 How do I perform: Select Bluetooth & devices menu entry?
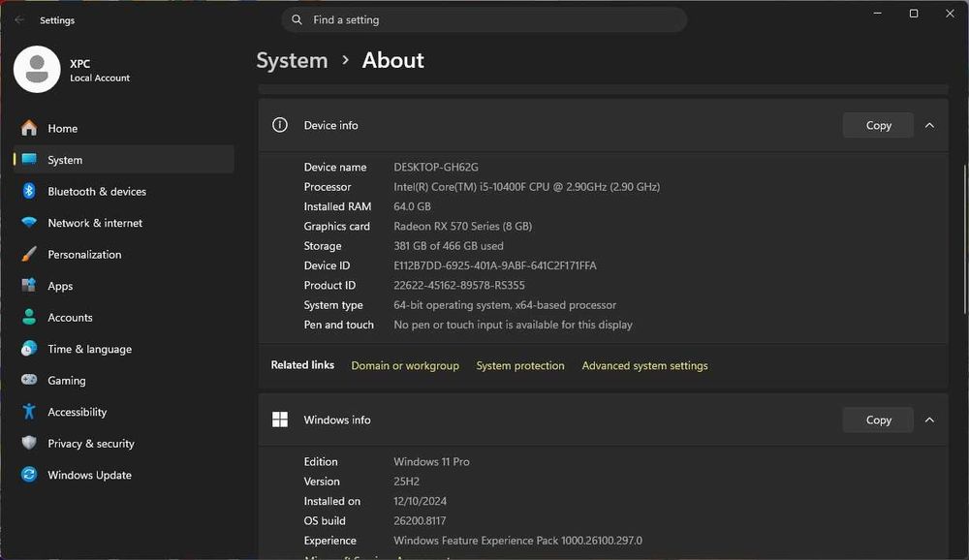point(124,191)
